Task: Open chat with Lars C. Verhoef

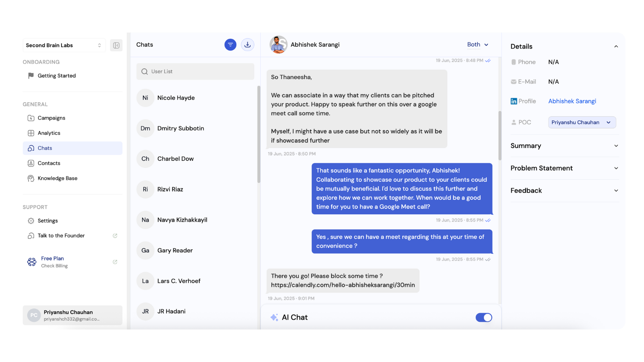Action: point(196,281)
